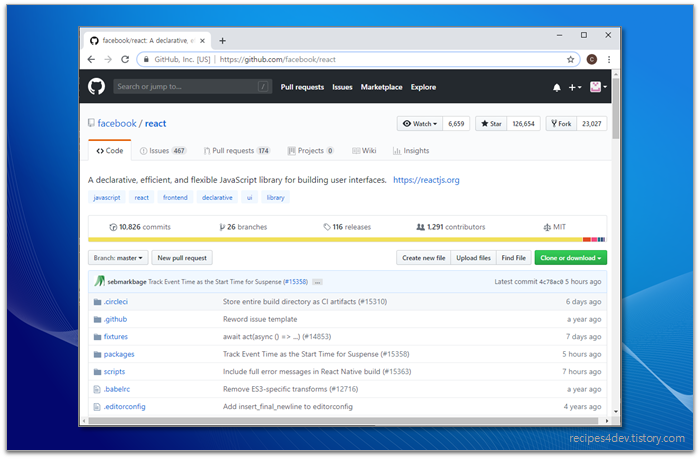View the 23,027 forks count
The image size is (700, 460).
click(x=592, y=124)
